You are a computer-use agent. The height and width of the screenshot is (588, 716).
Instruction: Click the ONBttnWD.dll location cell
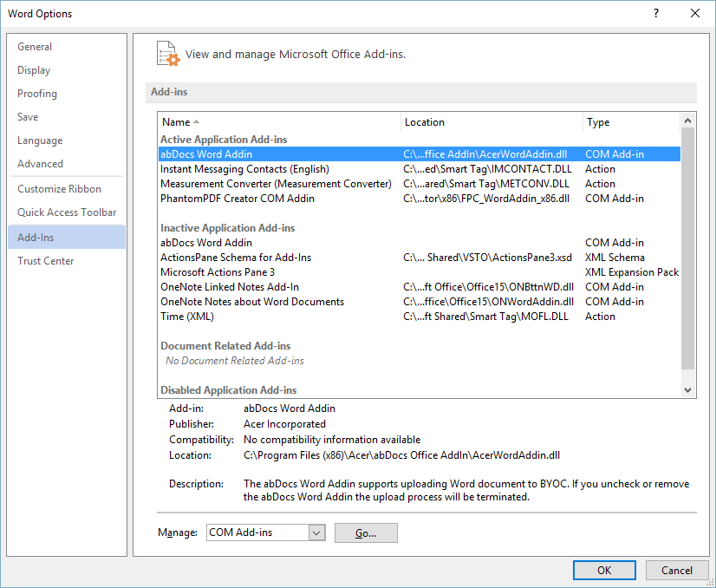[x=489, y=287]
